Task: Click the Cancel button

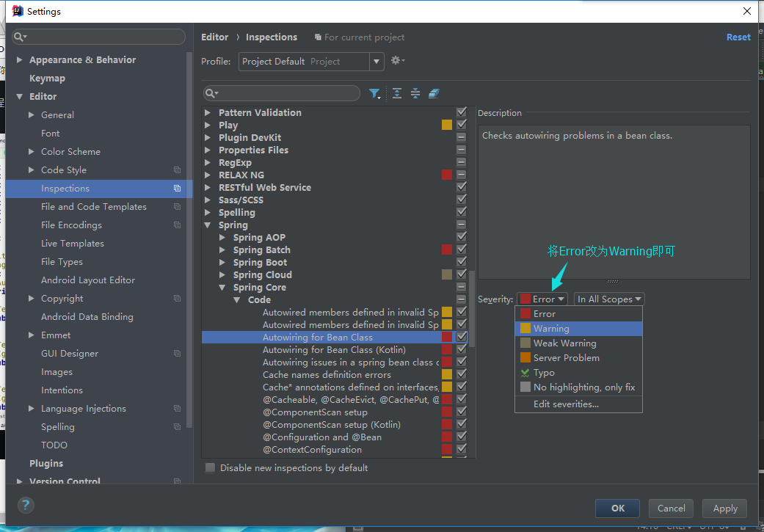Action: pos(671,508)
